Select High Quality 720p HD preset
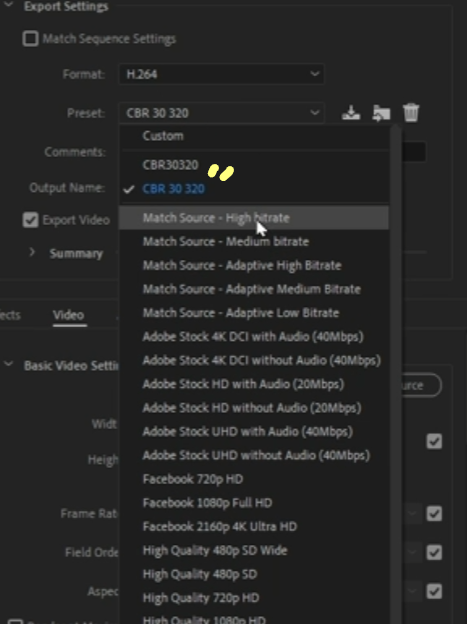Image resolution: width=467 pixels, height=624 pixels. 254,598
